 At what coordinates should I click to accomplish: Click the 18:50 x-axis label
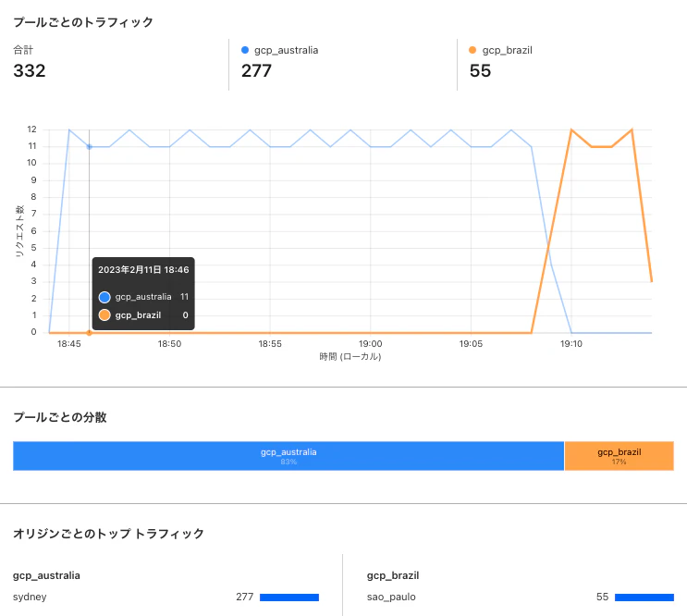point(169,344)
